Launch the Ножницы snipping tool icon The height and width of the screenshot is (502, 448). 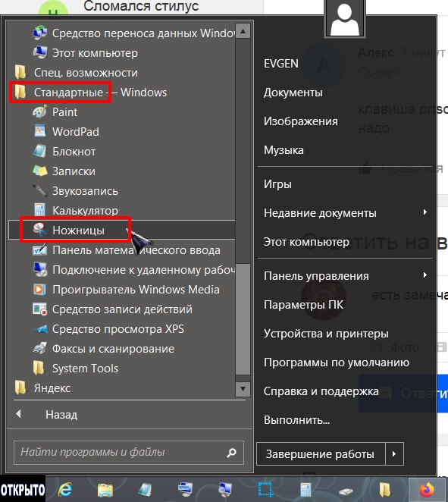[x=39, y=231]
